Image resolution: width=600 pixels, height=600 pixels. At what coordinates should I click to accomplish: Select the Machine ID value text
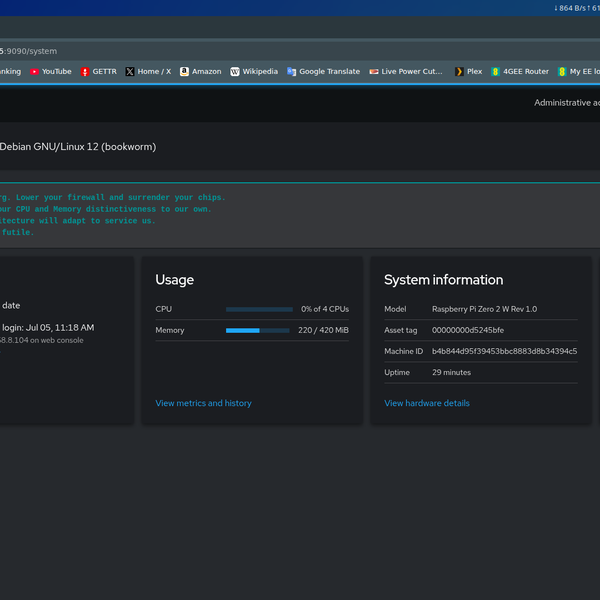(504, 351)
